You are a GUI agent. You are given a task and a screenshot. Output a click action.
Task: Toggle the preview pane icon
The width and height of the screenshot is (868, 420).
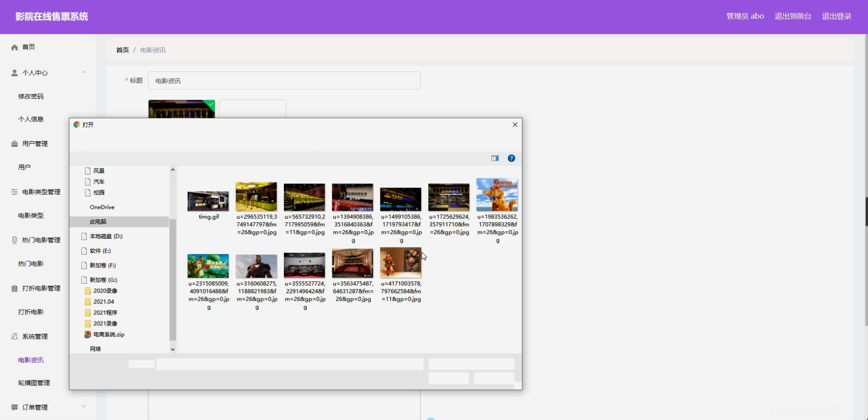click(x=495, y=158)
